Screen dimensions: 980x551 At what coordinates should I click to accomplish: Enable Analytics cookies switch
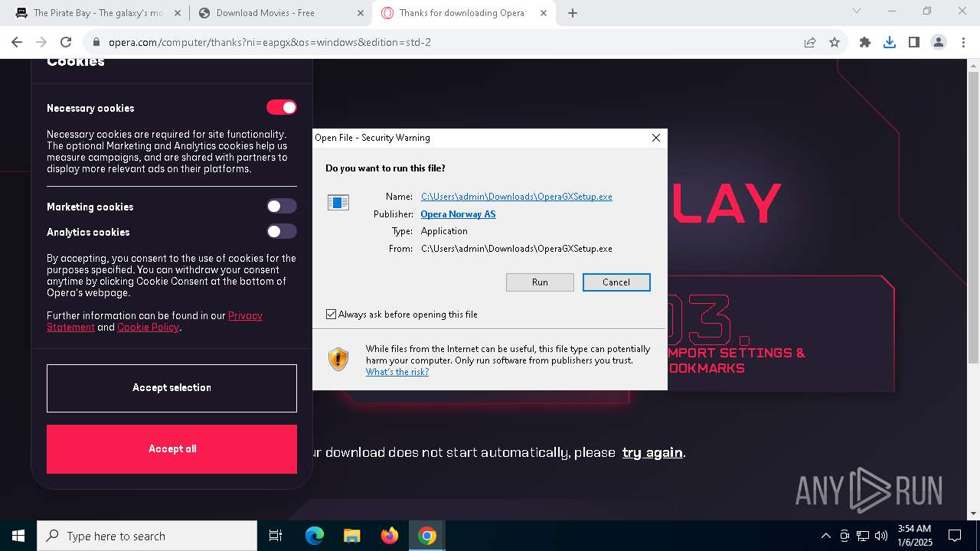tap(281, 231)
